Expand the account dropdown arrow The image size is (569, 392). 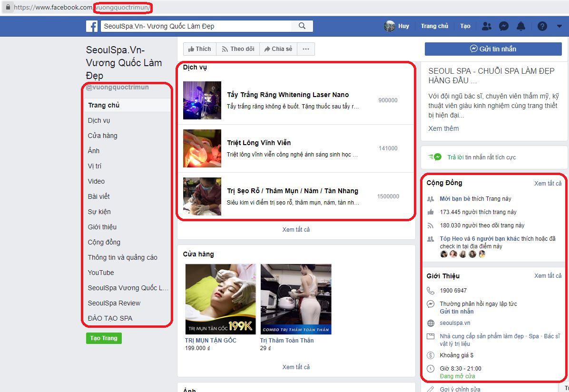tap(559, 26)
